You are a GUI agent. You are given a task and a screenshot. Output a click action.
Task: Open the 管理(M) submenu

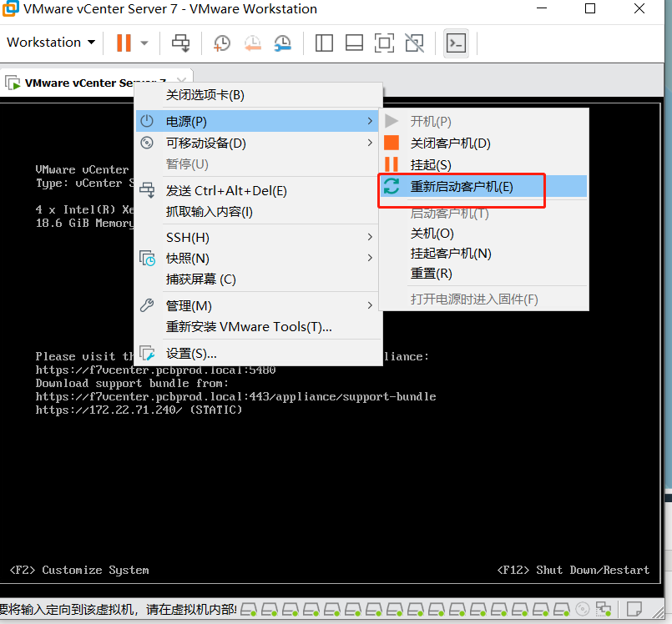point(259,306)
